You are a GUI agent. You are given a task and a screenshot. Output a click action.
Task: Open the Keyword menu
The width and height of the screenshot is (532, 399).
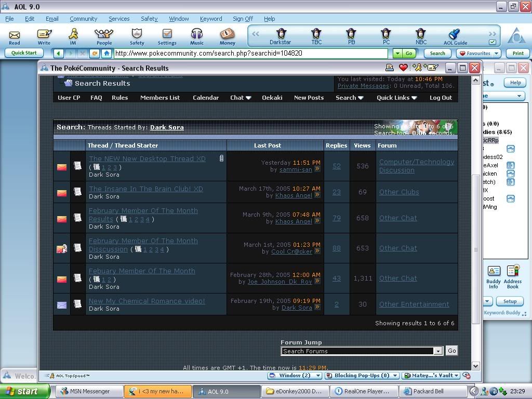coord(211,19)
